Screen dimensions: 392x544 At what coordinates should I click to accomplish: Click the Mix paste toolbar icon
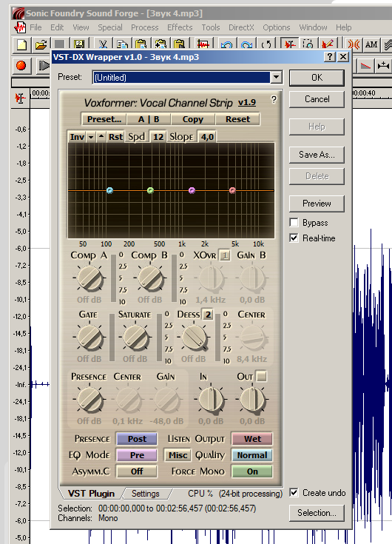tap(160, 44)
